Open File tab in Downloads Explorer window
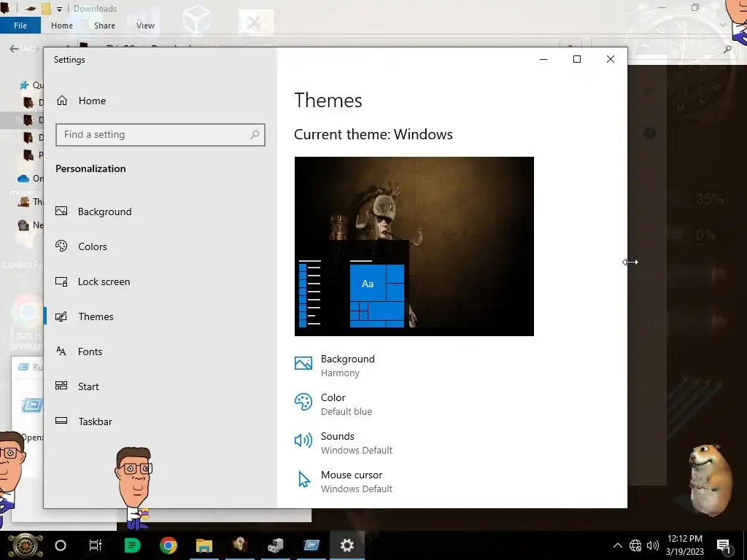Viewport: 747px width, 560px height. click(20, 26)
